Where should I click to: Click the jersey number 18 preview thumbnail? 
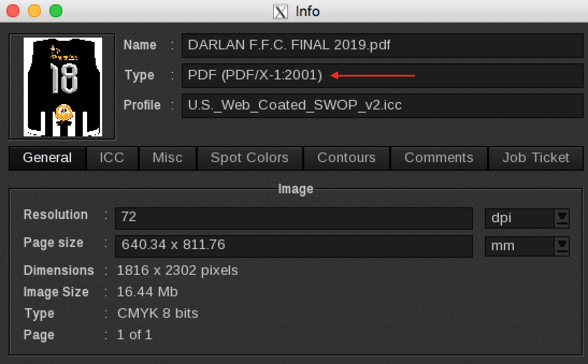coord(61,86)
